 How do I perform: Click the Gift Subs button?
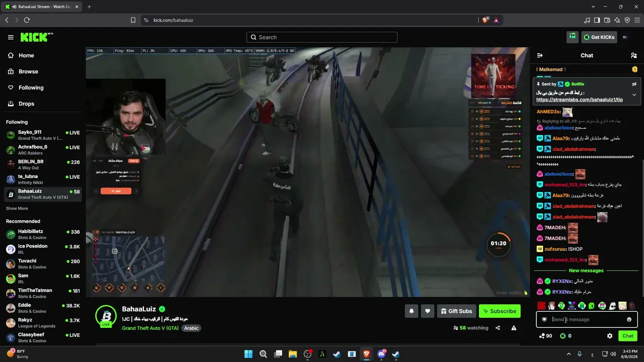[456, 311]
